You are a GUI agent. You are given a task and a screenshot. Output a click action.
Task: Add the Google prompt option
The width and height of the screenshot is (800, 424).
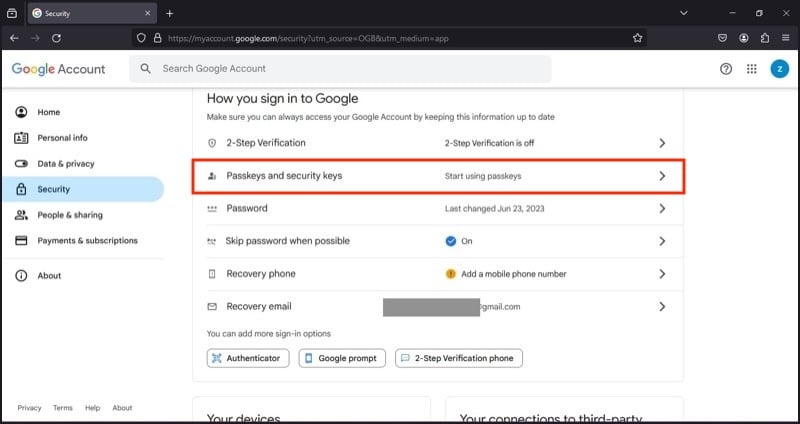[x=342, y=358]
